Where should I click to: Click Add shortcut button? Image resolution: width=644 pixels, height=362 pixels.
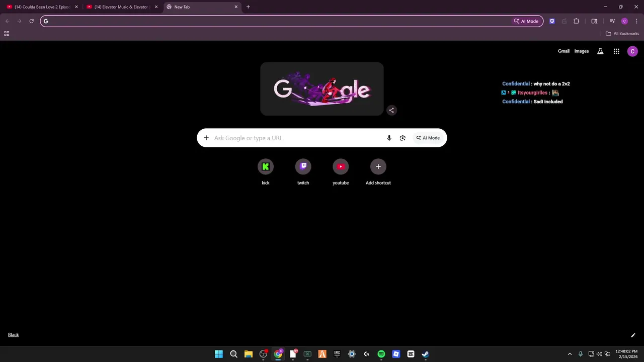pyautogui.click(x=378, y=172)
